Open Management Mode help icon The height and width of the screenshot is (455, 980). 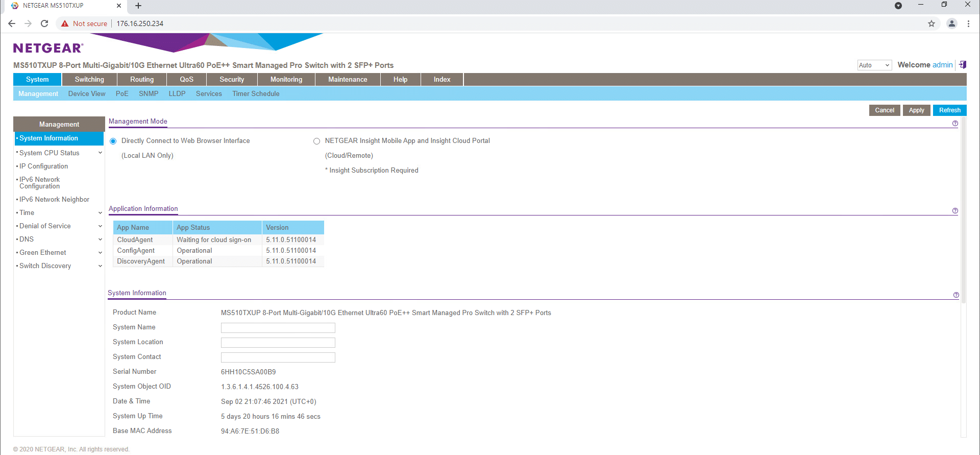tap(955, 124)
